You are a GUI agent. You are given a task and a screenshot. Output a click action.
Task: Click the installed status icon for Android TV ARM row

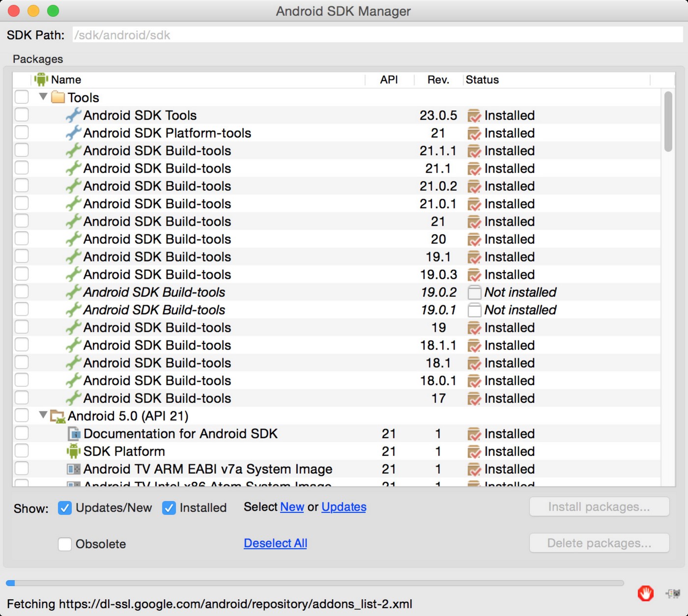click(474, 470)
